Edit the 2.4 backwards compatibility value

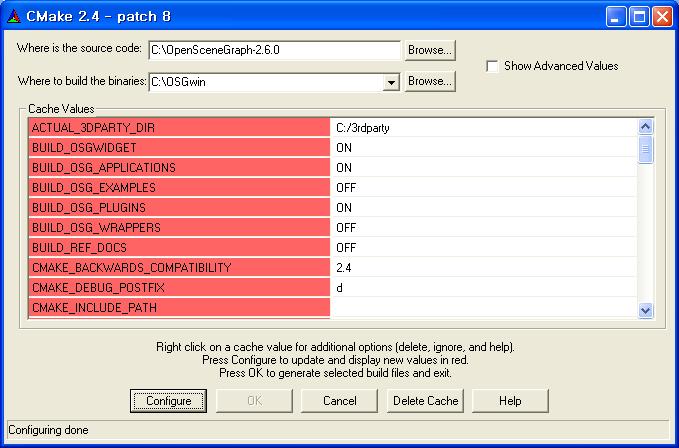(484, 268)
